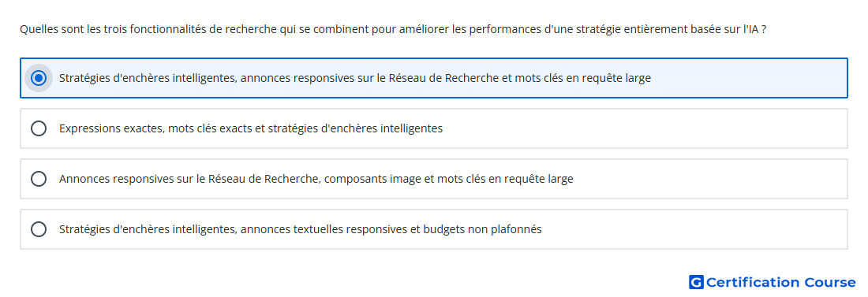Screen dimensions: 868x297
Task: Click the empty right side of the highlighted answer card
Action: (749, 79)
